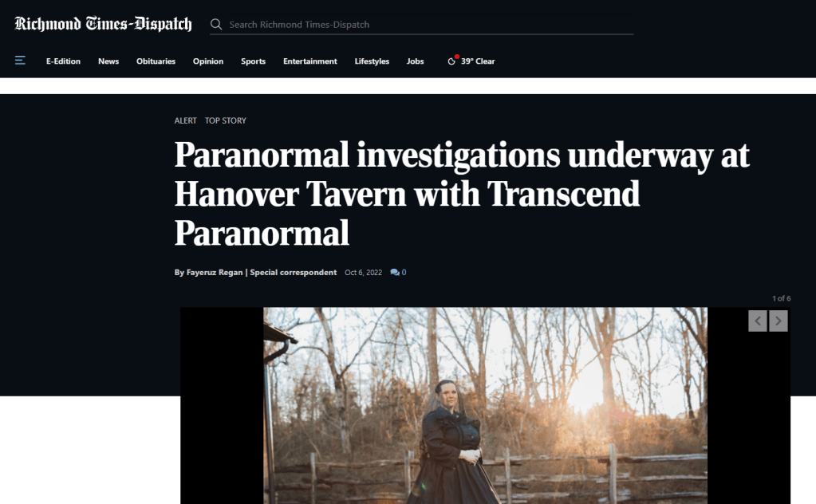The image size is (816, 504).
Task: Click the TOP STORY tag
Action: point(225,120)
